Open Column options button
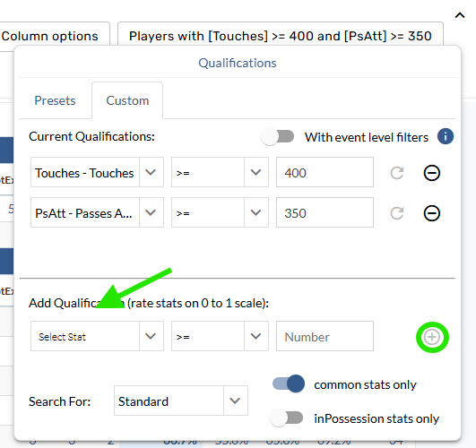 (50, 36)
